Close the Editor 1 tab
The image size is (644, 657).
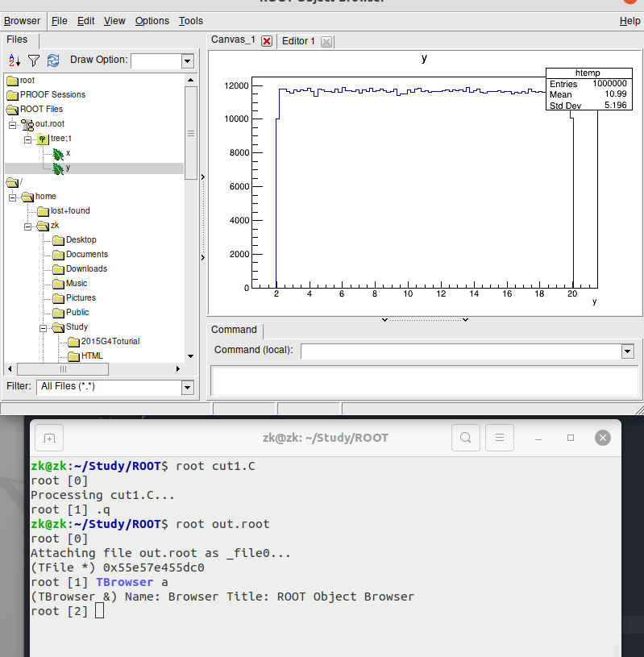[326, 41]
